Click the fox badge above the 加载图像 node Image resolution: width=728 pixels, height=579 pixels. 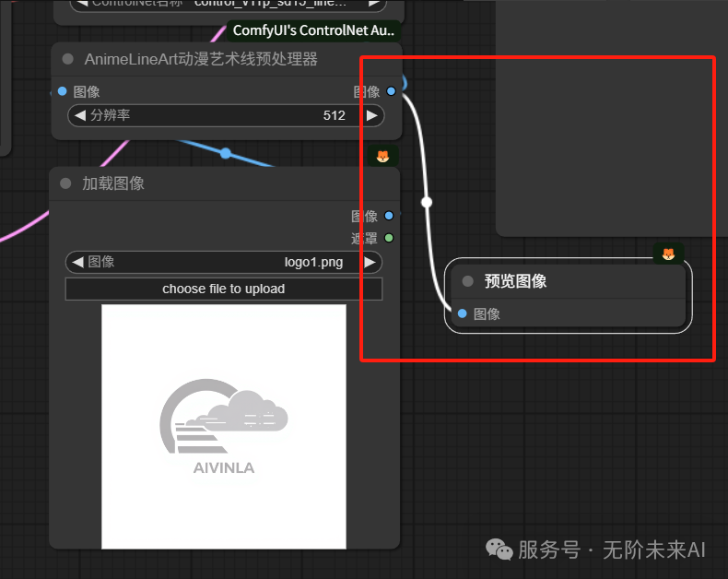(382, 156)
